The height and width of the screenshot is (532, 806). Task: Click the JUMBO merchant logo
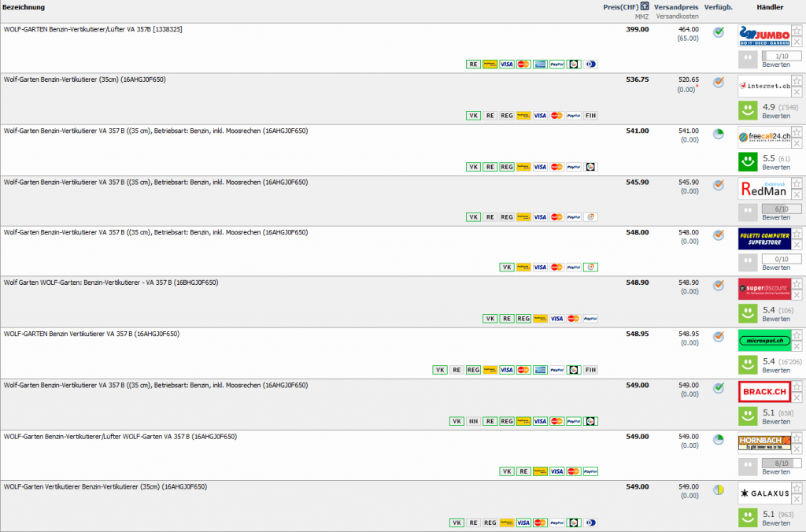click(x=764, y=35)
